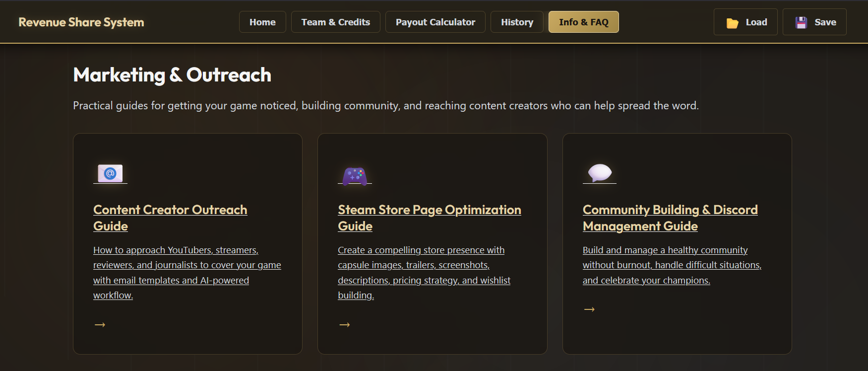This screenshot has height=371, width=868.
Task: Click arrow under Steam Store Page card
Action: [x=345, y=325]
